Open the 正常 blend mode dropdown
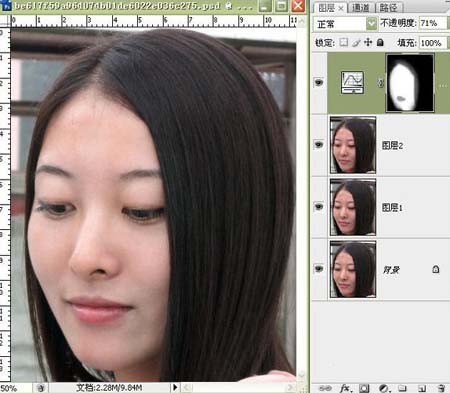This screenshot has height=393, width=450. (x=345, y=24)
